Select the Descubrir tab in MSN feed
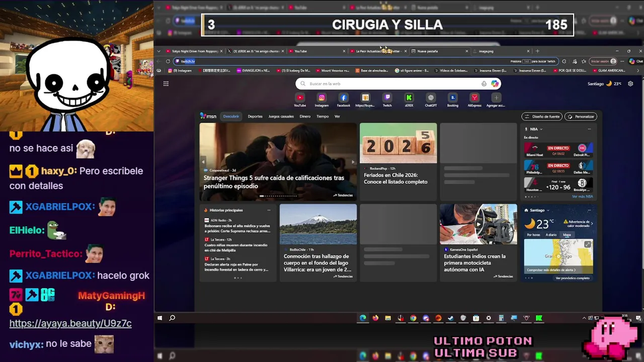The image size is (644, 362). pyautogui.click(x=231, y=116)
